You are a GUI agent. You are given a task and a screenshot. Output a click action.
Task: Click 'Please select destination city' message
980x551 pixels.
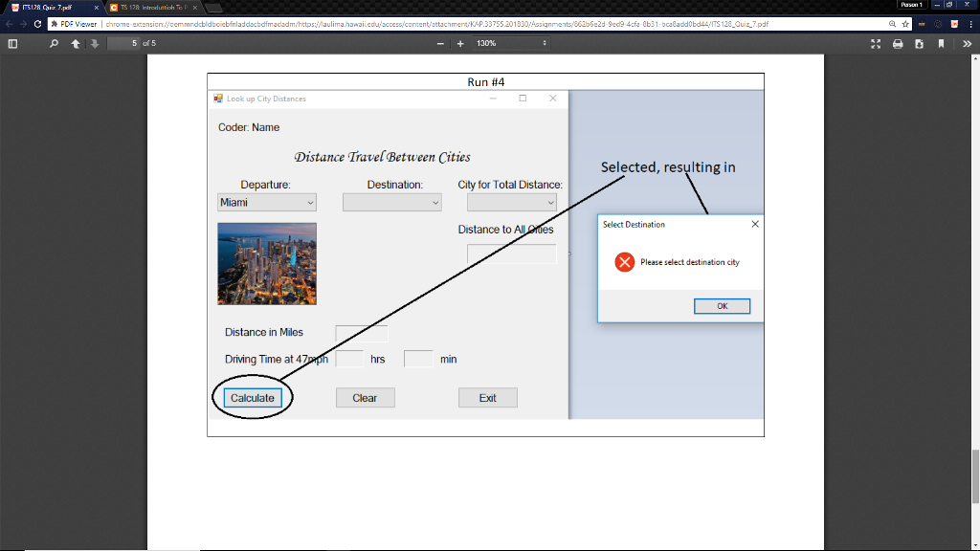pyautogui.click(x=690, y=262)
